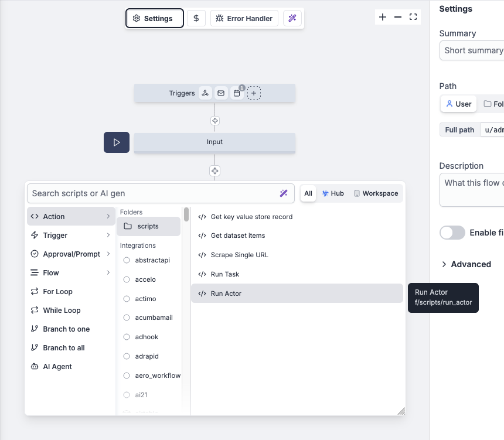The image size is (504, 440).
Task: Expand the Flow category
Action: (x=70, y=272)
